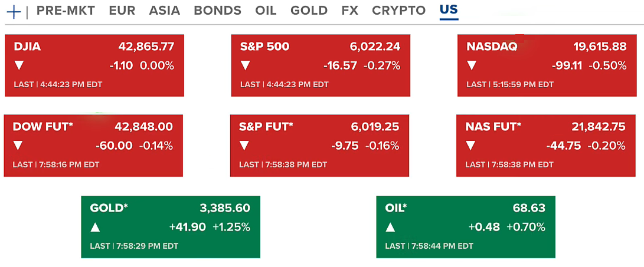Click the S&P 500 price 6,022.24

(x=375, y=47)
